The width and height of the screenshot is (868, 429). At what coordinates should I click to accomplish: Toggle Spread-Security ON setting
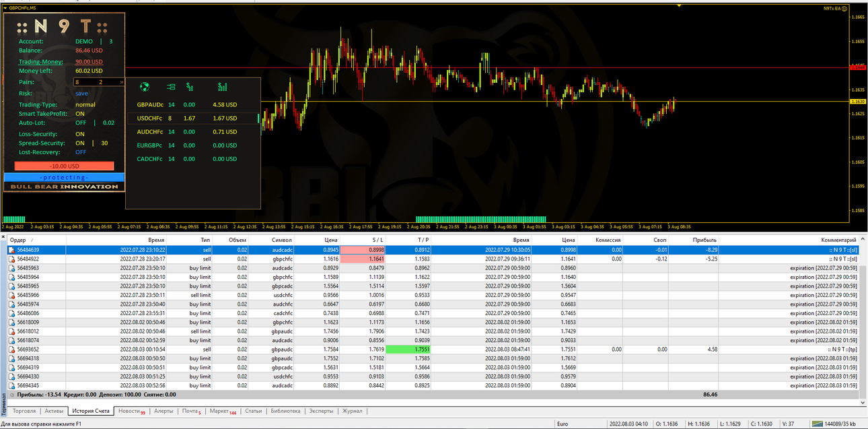point(80,143)
